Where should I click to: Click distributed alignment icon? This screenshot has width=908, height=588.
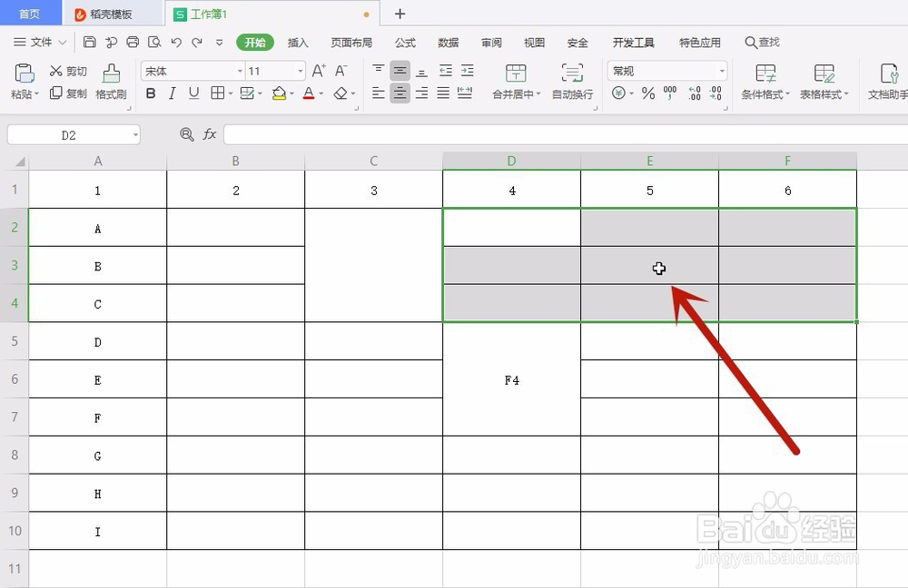click(x=465, y=93)
